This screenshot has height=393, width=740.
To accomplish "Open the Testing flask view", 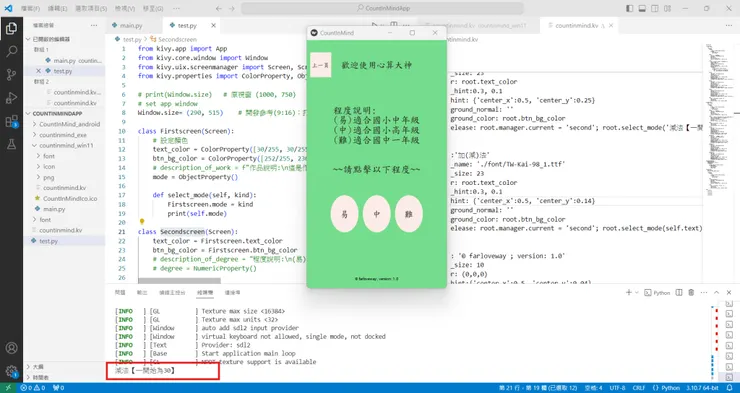I will [11, 144].
